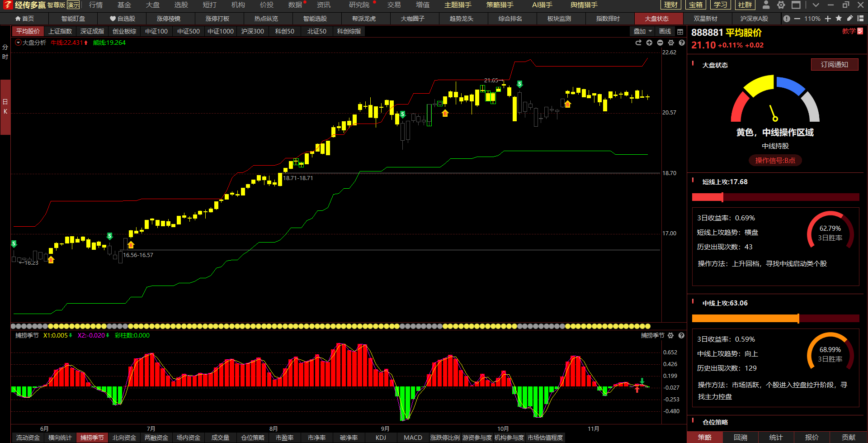Click the 中线上攻 orange progress bar
This screenshot has height=443, width=868.
(745, 319)
